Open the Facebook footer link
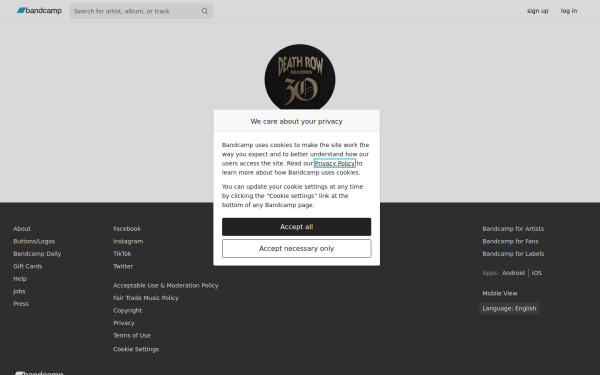 127,229
